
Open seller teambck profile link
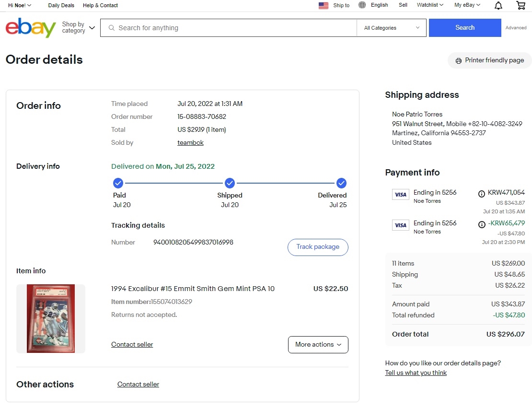pos(190,142)
